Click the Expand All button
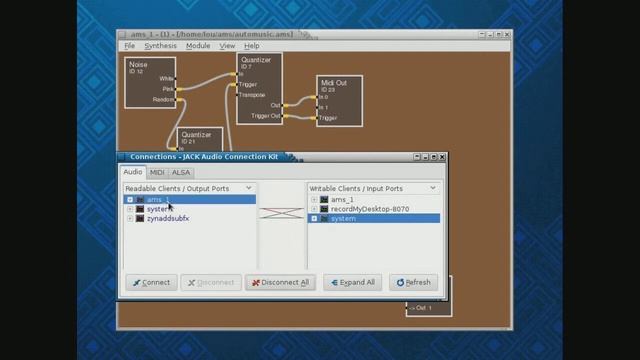 pos(353,282)
